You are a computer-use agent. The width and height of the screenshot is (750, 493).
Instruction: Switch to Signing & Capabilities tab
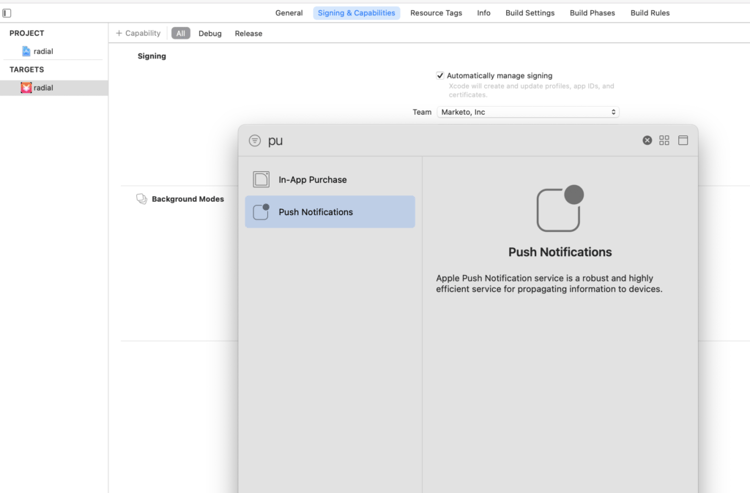pyautogui.click(x=356, y=13)
